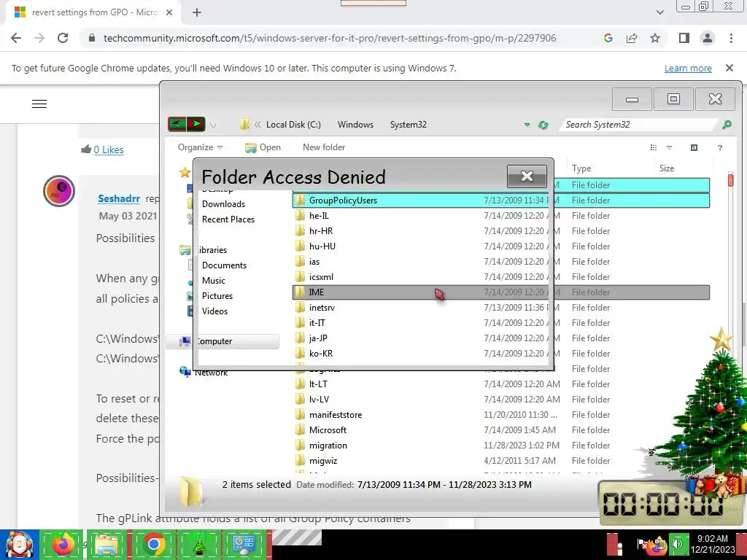Open Explorer help question mark
The height and width of the screenshot is (560, 747).
point(720,147)
